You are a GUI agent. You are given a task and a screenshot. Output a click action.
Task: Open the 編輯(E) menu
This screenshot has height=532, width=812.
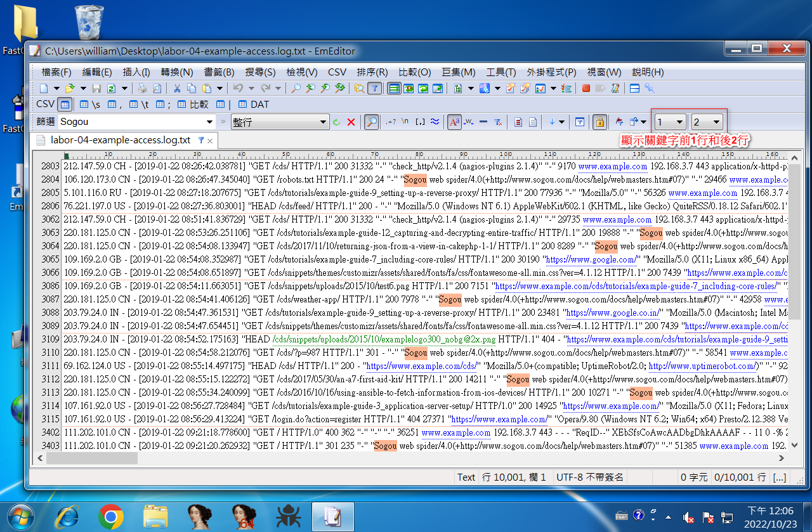pos(97,72)
